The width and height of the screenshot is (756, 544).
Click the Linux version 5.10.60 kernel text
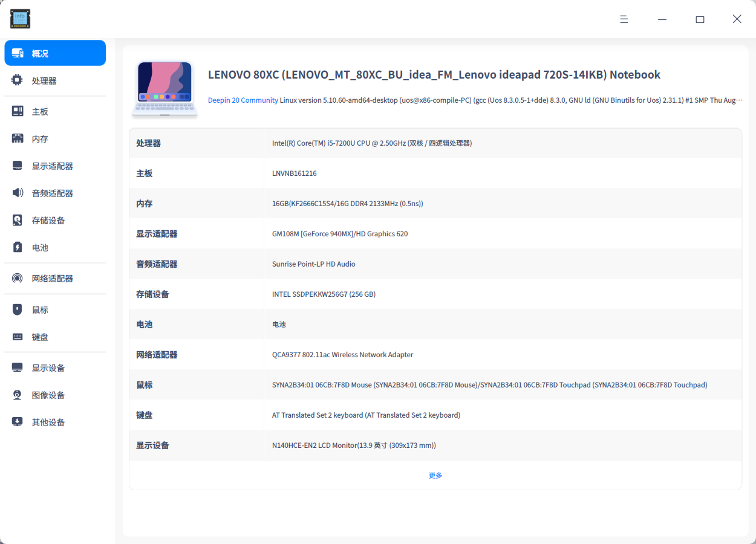coord(511,100)
